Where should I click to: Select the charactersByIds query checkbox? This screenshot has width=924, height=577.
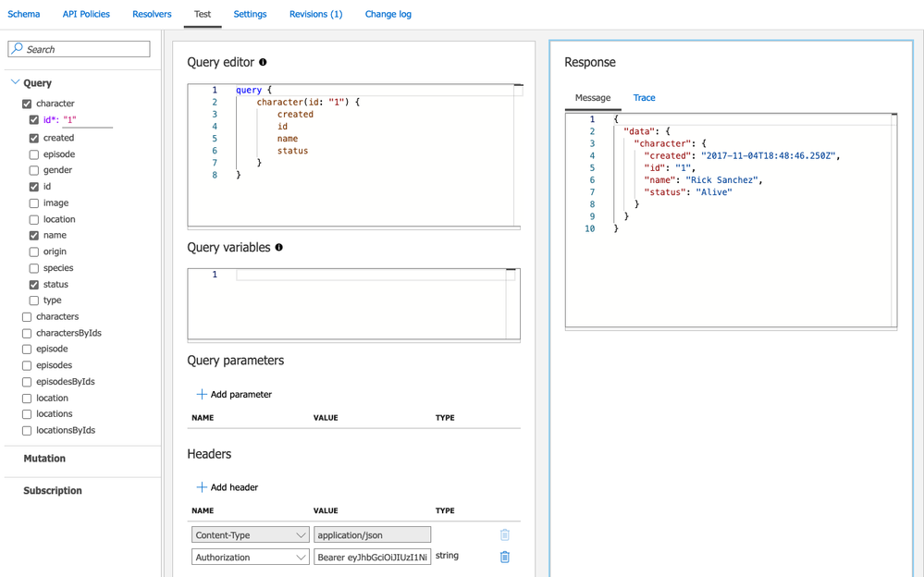coord(27,334)
